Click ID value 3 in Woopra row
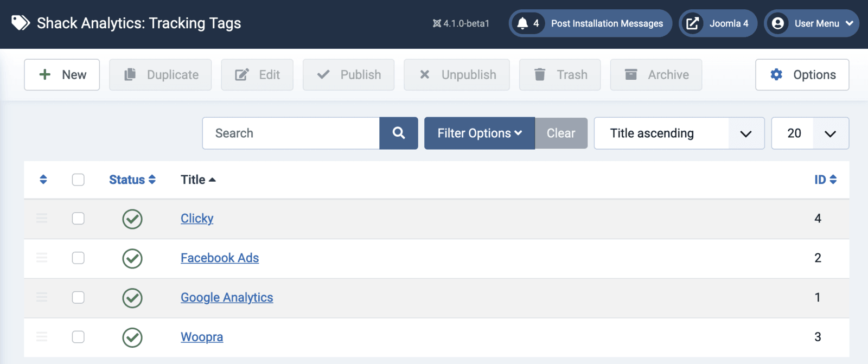This screenshot has width=868, height=364. pos(818,337)
